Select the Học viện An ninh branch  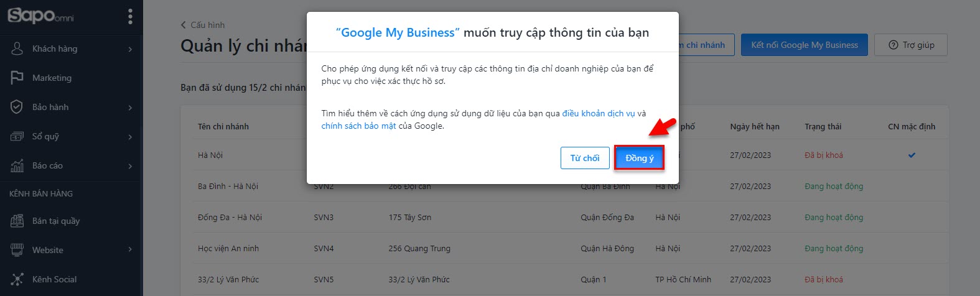[228, 248]
